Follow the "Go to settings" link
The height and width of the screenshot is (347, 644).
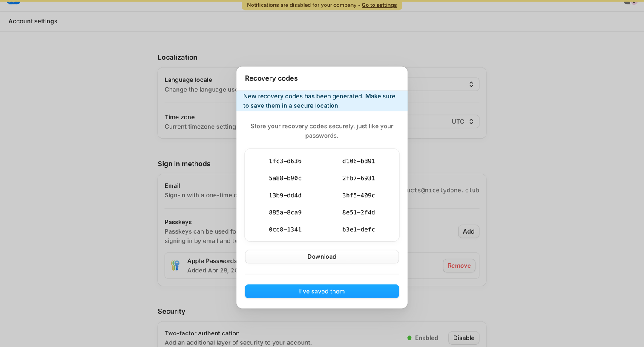(379, 5)
